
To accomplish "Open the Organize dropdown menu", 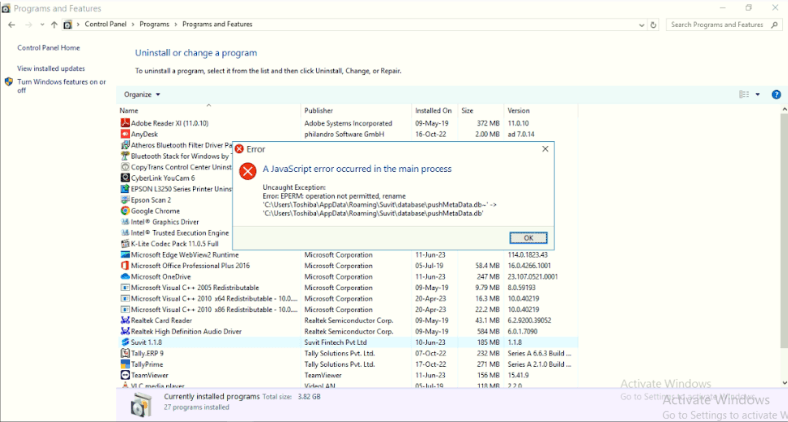I will click(142, 94).
